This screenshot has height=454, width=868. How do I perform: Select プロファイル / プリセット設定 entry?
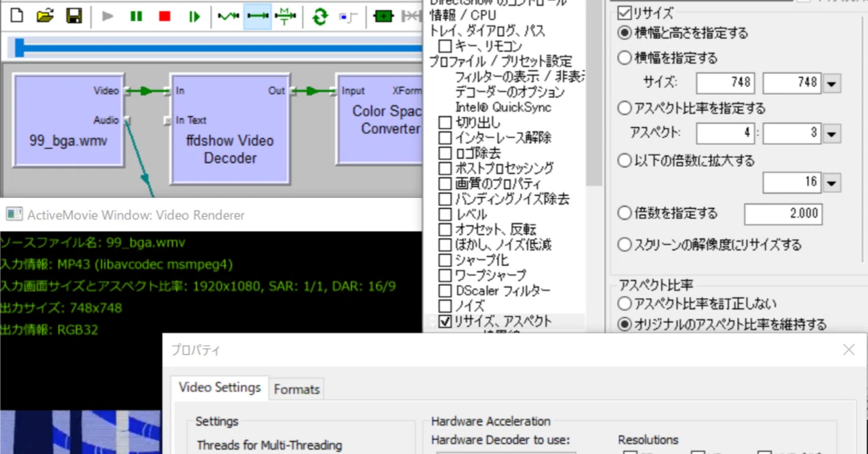tap(500, 62)
